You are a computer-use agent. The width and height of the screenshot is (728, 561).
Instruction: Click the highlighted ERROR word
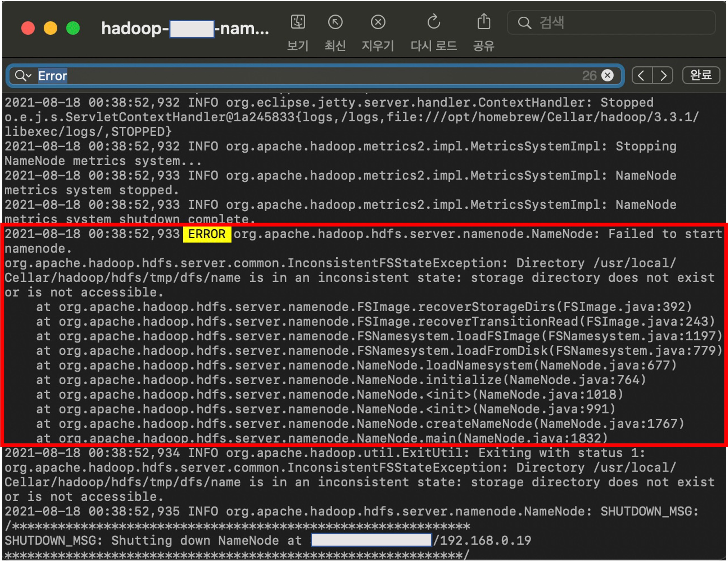(x=207, y=234)
